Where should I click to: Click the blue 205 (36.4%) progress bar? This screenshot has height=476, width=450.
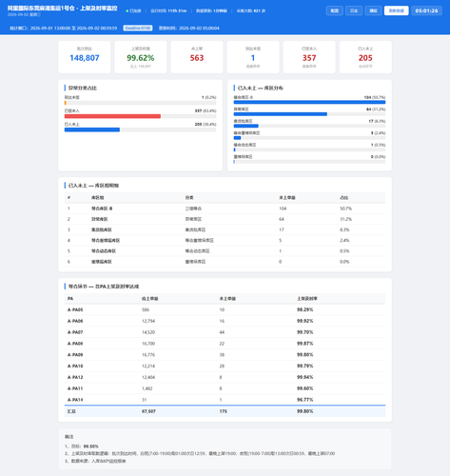pyautogui.click(x=92, y=129)
